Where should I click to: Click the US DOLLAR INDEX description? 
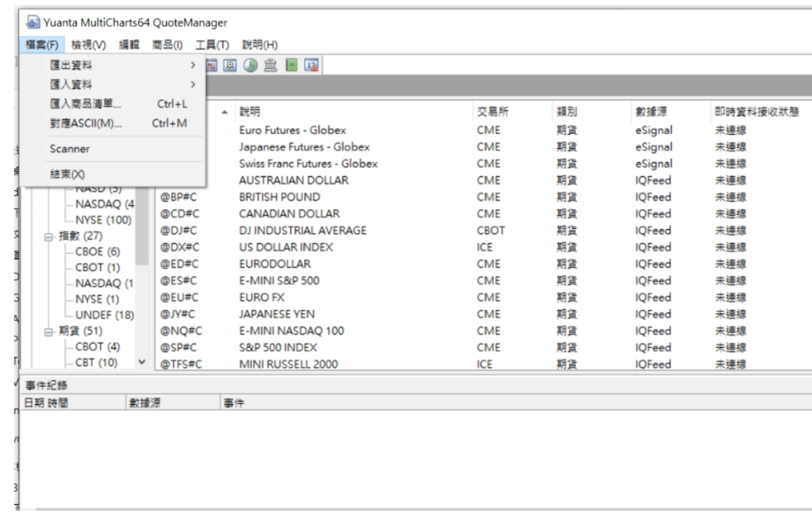285,247
